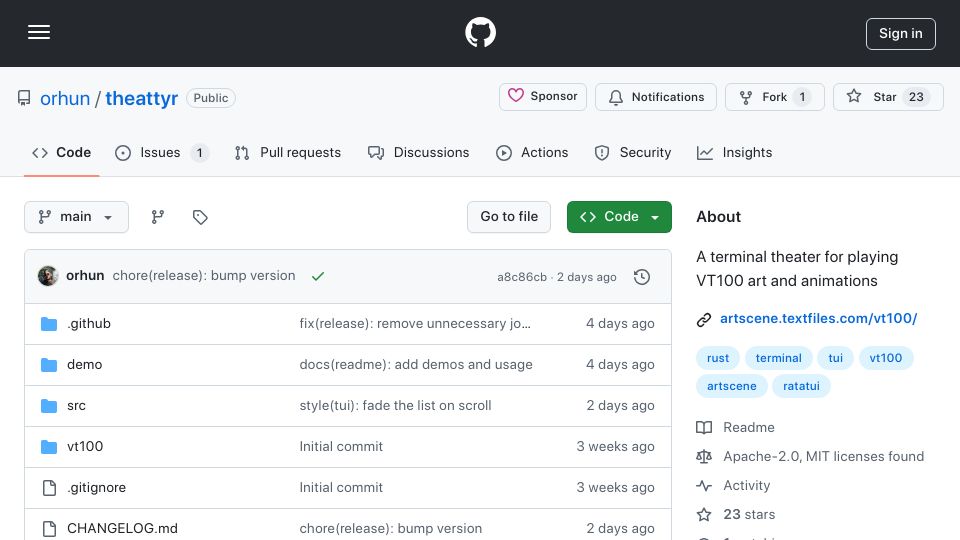Open commit 'docs(readme): add demos and usage'
Viewport: 960px width, 540px height.
[416, 364]
